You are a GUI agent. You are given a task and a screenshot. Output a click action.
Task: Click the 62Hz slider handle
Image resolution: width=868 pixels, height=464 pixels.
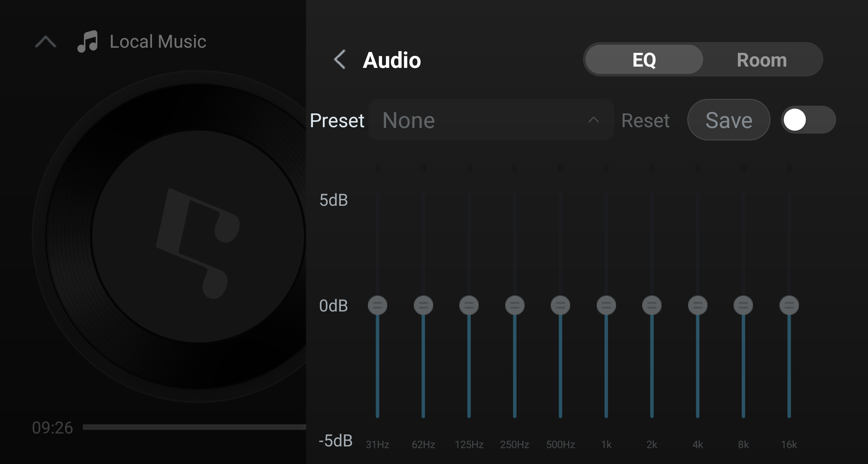pyautogui.click(x=423, y=305)
